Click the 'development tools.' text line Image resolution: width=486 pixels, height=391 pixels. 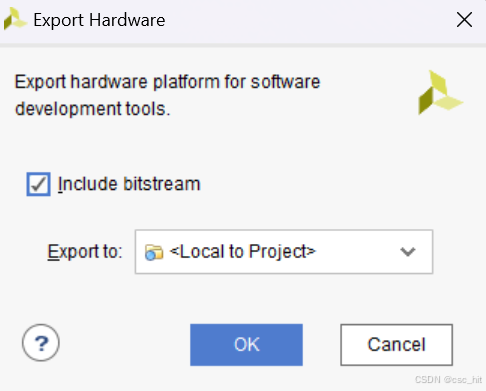pyautogui.click(x=93, y=109)
